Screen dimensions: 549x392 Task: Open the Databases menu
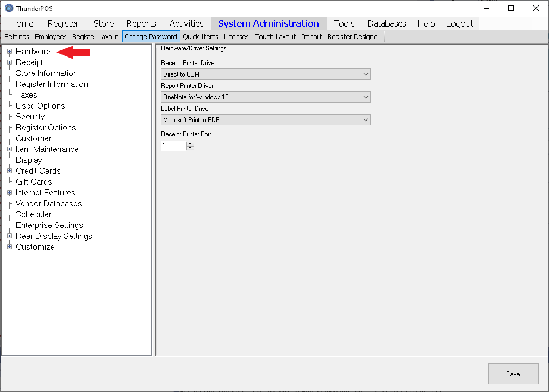click(x=386, y=23)
